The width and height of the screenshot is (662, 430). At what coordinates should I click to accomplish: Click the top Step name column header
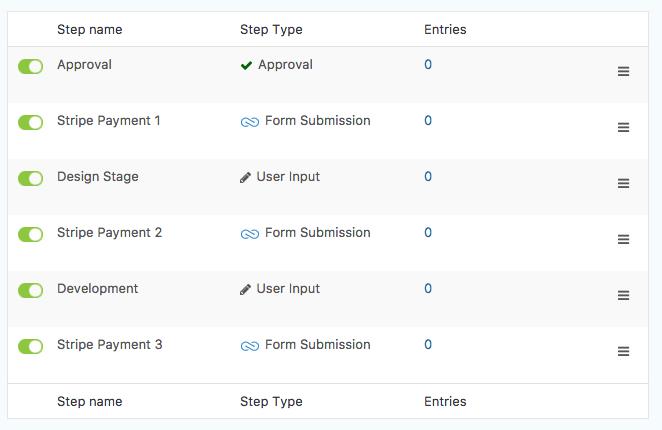tap(89, 30)
